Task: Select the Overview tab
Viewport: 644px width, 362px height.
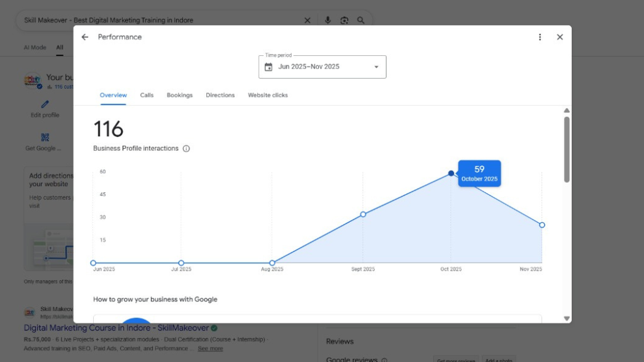Action: (113, 96)
